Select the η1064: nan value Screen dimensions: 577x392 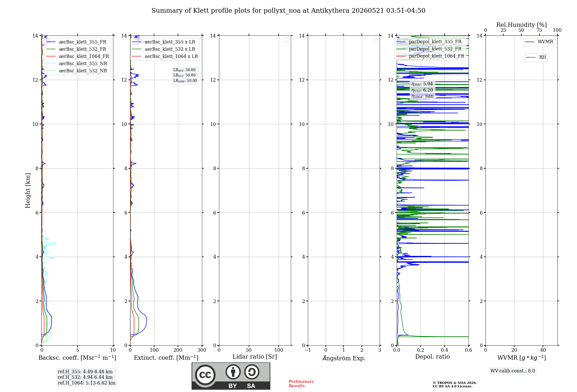[422, 96]
